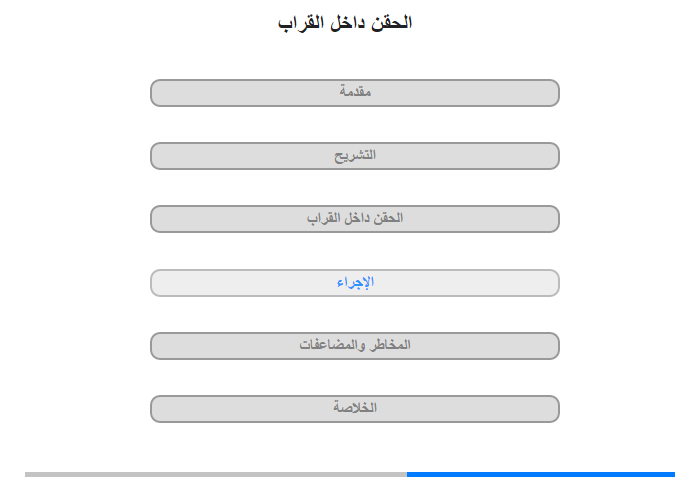
Task: Go to المخاطر والمضاعفات section
Action: tap(355, 346)
